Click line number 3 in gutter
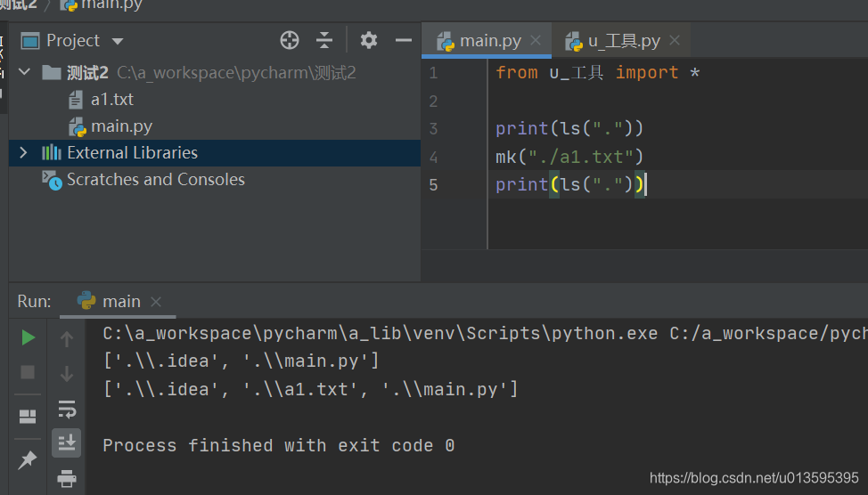 tap(433, 129)
